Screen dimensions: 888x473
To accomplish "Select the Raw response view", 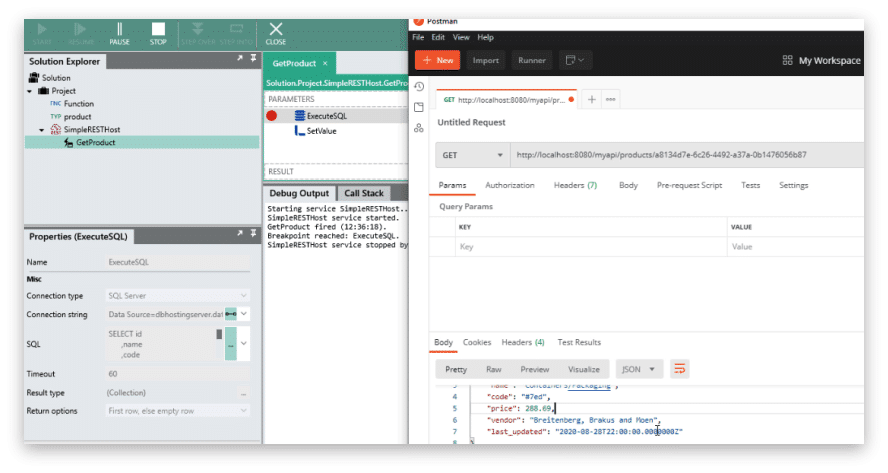I will tap(494, 369).
